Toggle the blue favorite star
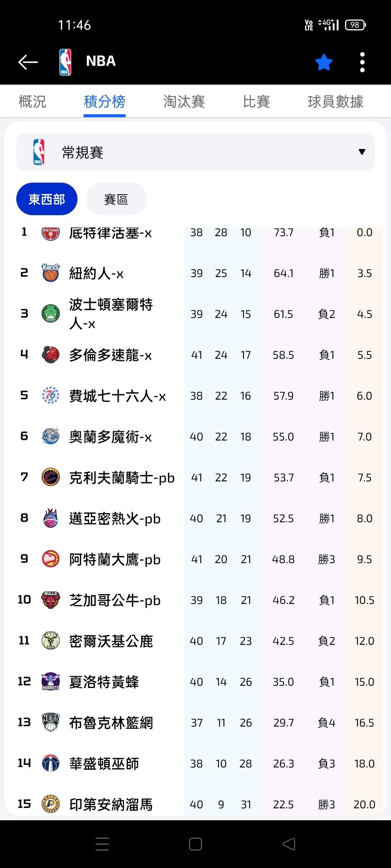The height and width of the screenshot is (868, 391). coord(324,62)
